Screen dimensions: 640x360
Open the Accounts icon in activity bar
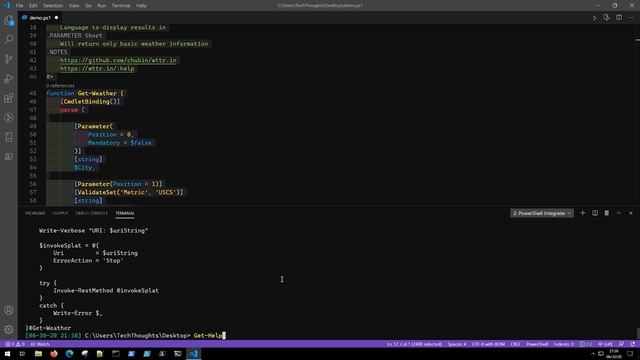9,310
